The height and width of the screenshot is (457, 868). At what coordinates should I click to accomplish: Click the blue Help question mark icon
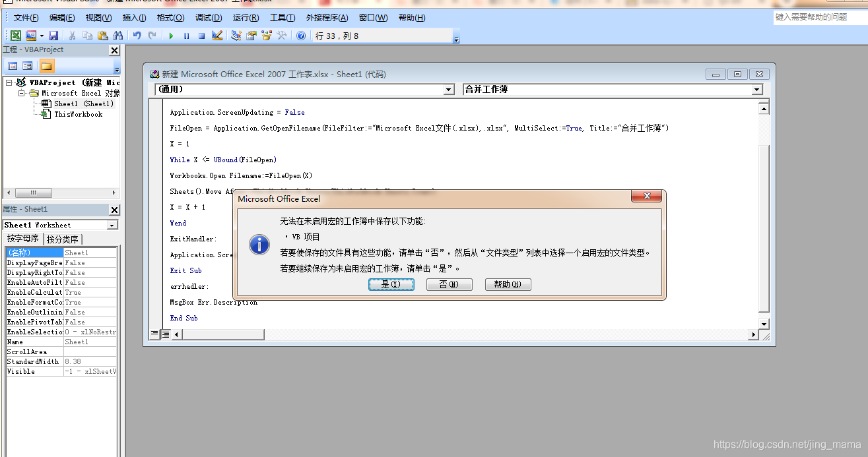(x=301, y=36)
